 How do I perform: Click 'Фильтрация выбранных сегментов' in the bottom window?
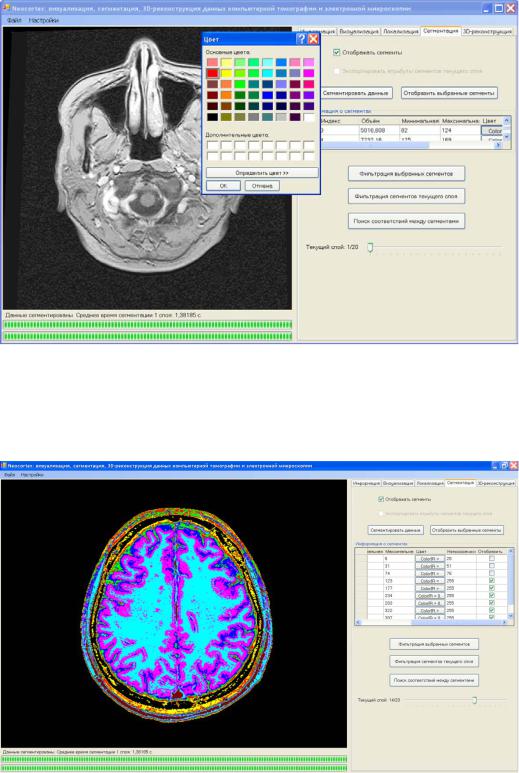tap(434, 644)
